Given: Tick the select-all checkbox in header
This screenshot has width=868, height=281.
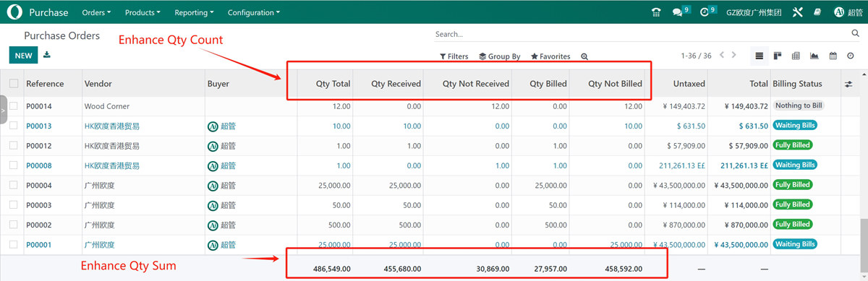Looking at the screenshot, I should [x=14, y=84].
